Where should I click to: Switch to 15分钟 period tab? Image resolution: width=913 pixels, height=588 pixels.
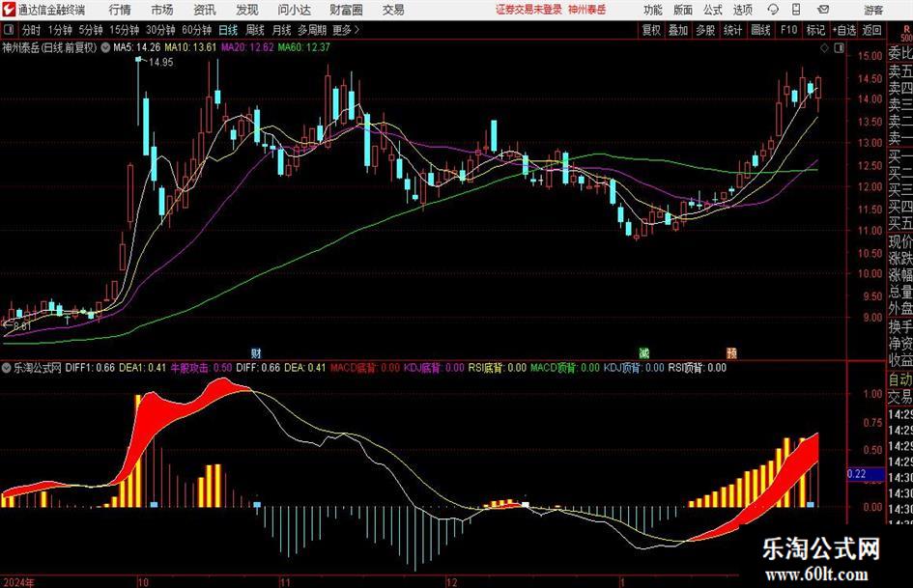click(x=125, y=30)
